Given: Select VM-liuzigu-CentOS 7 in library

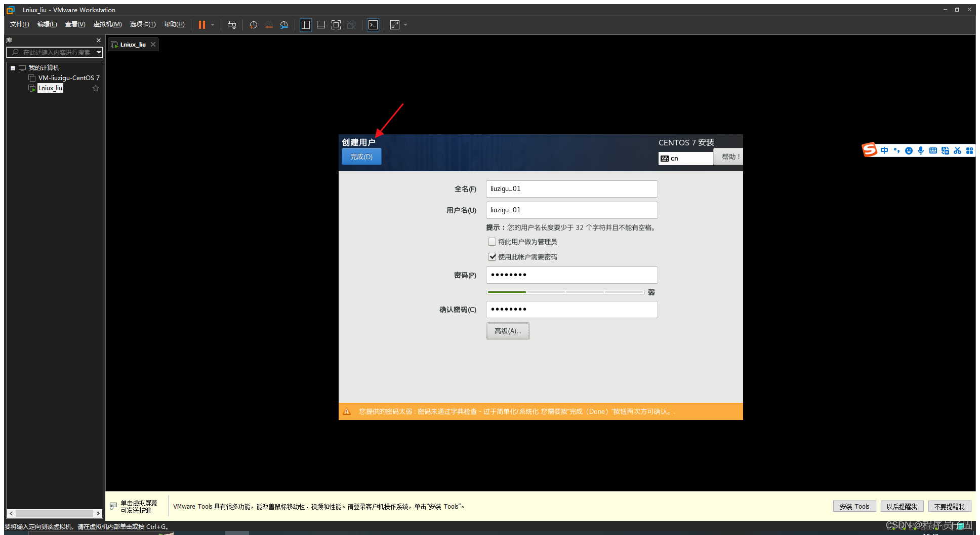Looking at the screenshot, I should [x=69, y=78].
